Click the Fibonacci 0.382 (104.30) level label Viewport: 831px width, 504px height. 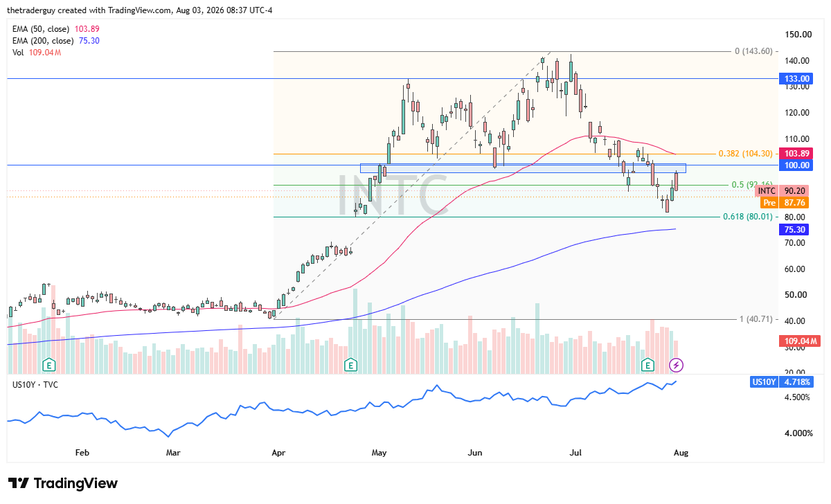pos(747,154)
